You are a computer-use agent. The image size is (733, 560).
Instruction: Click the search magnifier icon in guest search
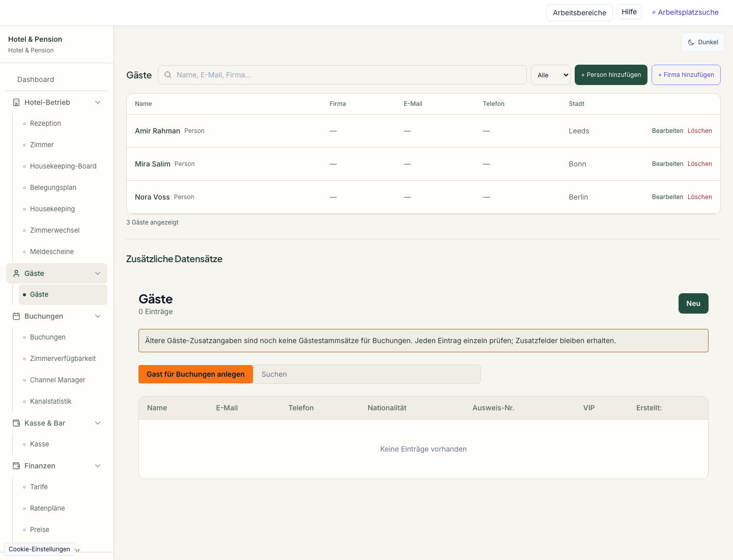point(168,75)
